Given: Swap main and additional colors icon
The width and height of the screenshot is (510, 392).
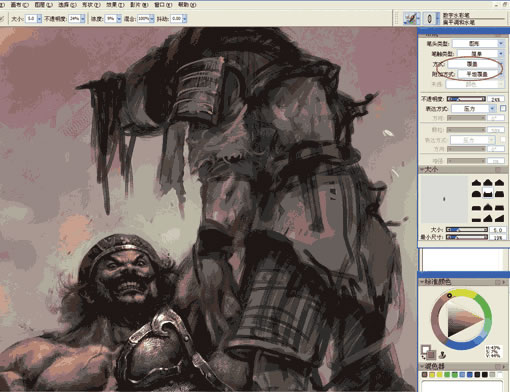Looking at the screenshot, I should pos(423,357).
